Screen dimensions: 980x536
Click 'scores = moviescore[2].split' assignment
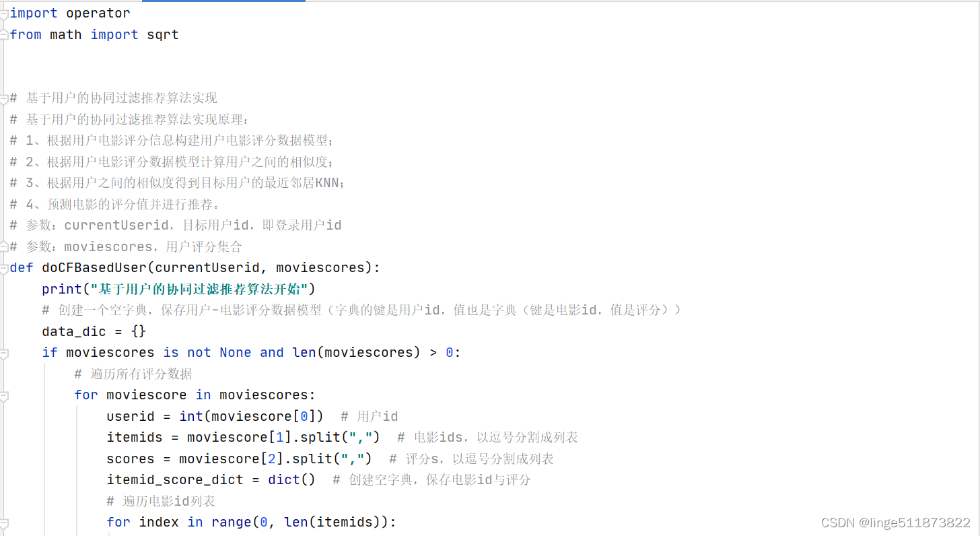240,459
